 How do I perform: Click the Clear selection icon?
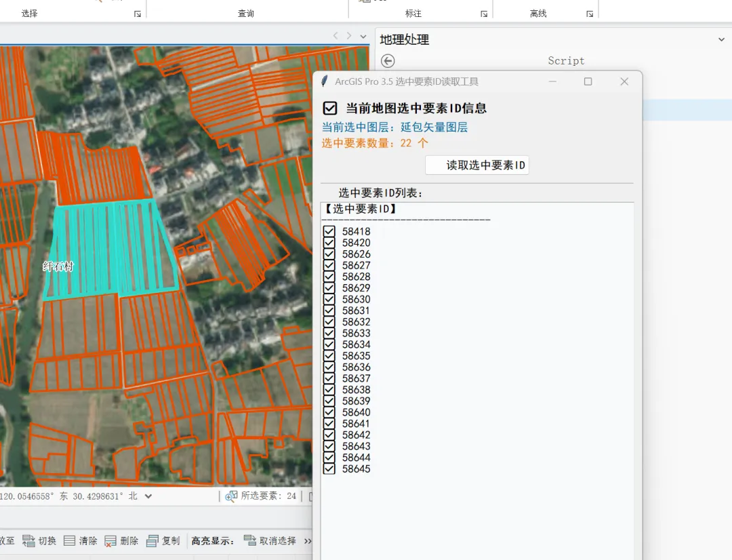[69, 541]
